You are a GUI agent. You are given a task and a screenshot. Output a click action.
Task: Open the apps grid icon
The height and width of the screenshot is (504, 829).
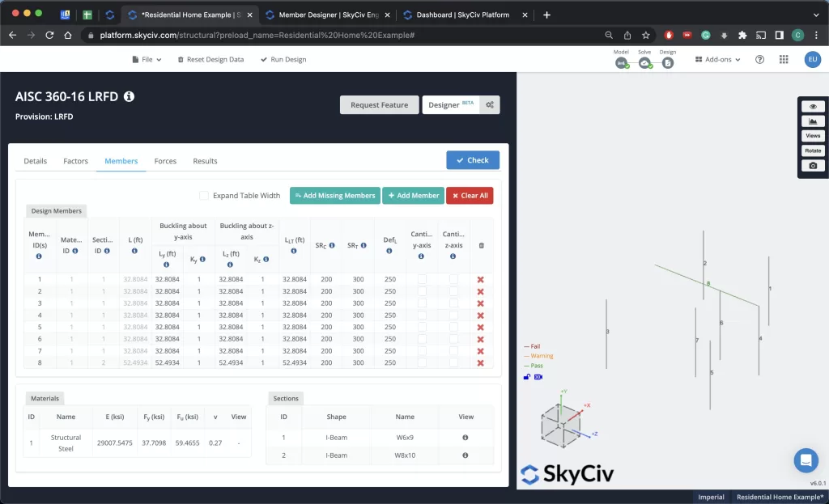tap(784, 60)
